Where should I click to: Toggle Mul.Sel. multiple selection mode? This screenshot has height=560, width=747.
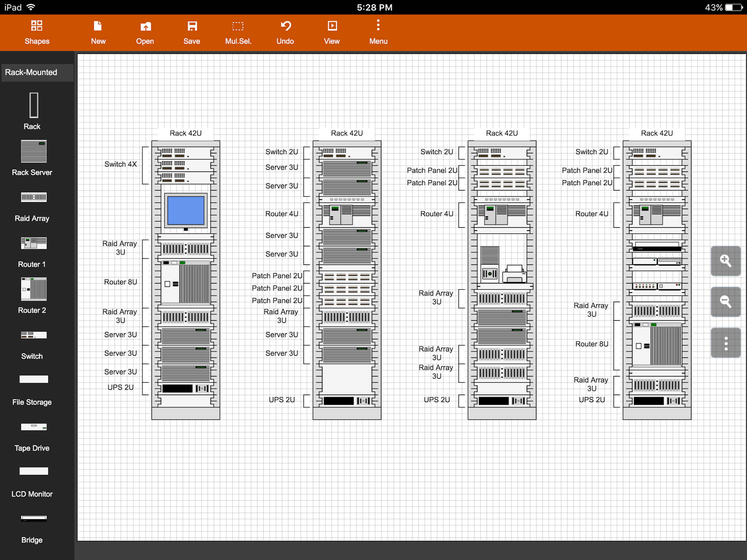238,33
